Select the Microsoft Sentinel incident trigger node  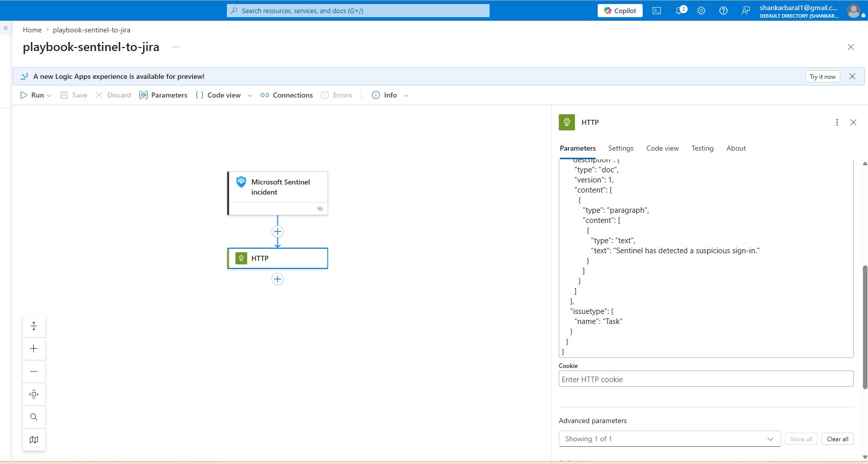pyautogui.click(x=278, y=193)
